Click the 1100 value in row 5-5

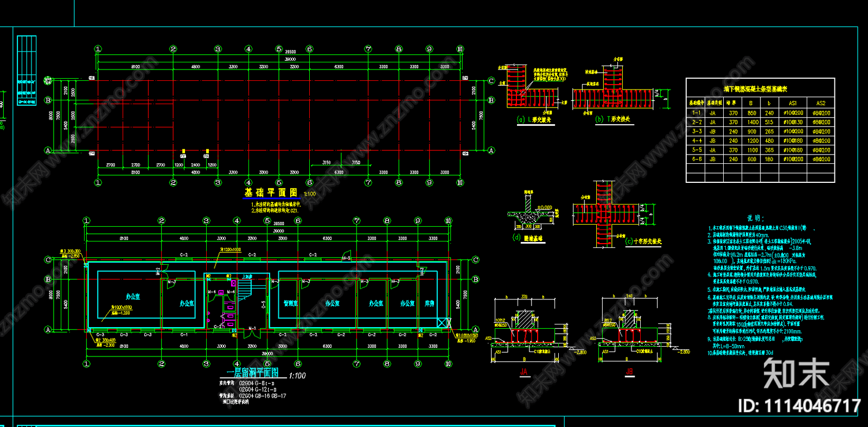752,150
